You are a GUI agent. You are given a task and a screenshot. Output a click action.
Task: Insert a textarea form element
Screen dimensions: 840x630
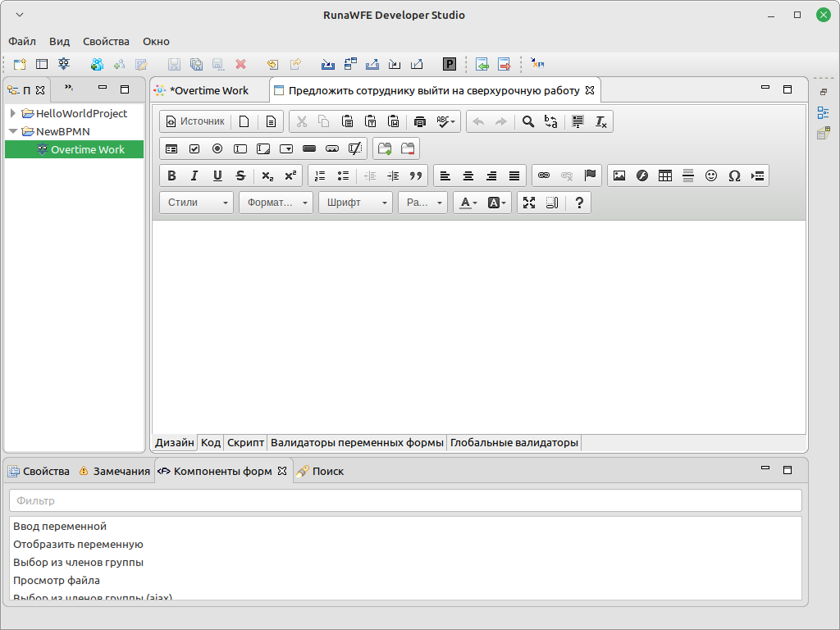[x=263, y=149]
